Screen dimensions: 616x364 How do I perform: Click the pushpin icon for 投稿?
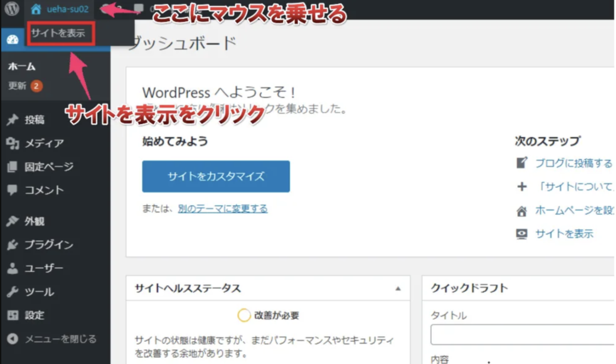[13, 120]
